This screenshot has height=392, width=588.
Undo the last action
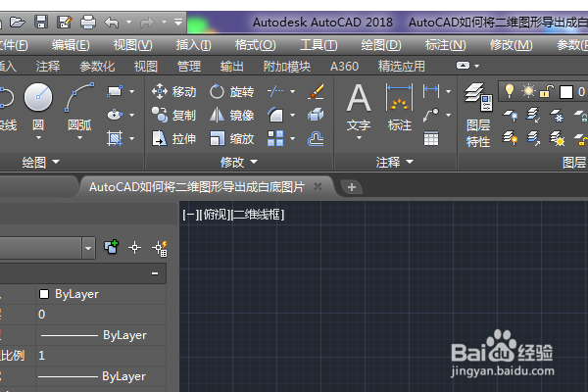pos(112,23)
